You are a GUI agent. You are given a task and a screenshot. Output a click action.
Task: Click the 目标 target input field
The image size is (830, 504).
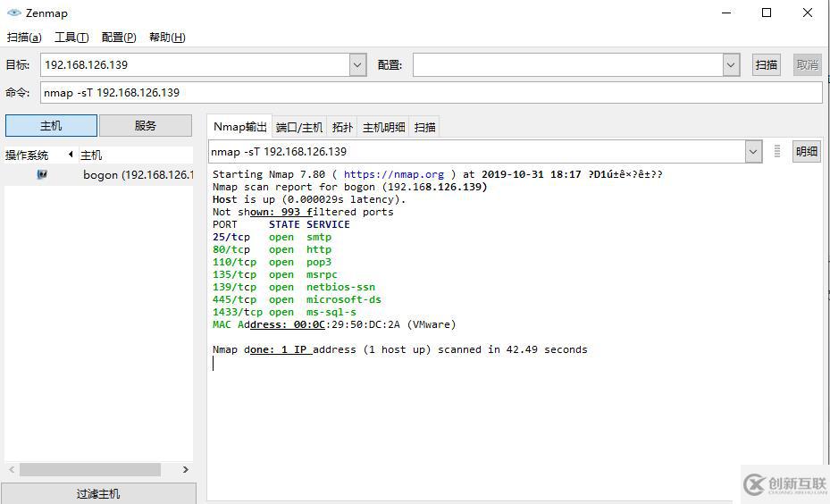195,65
